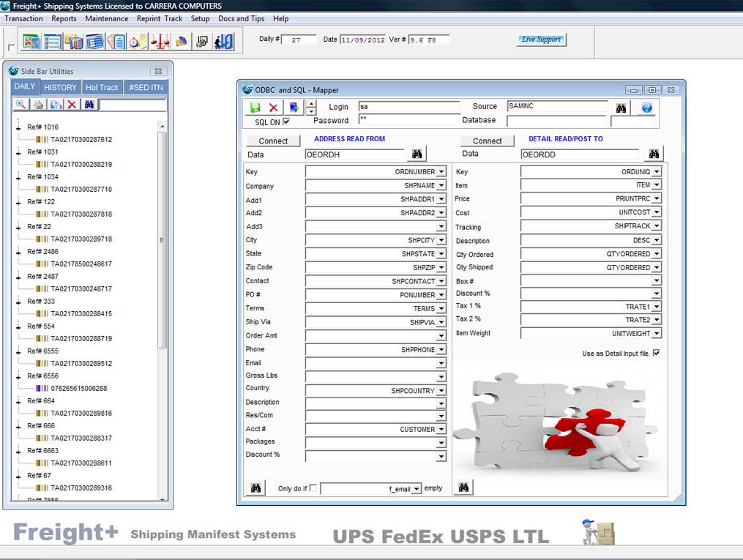
Task: Open the Price PRIUNTPRC dropdown
Action: 657,198
